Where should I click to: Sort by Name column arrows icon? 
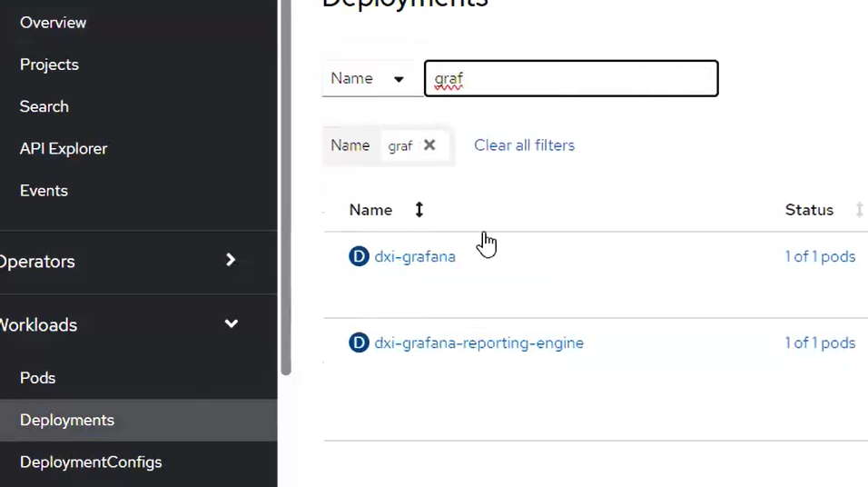tap(419, 210)
